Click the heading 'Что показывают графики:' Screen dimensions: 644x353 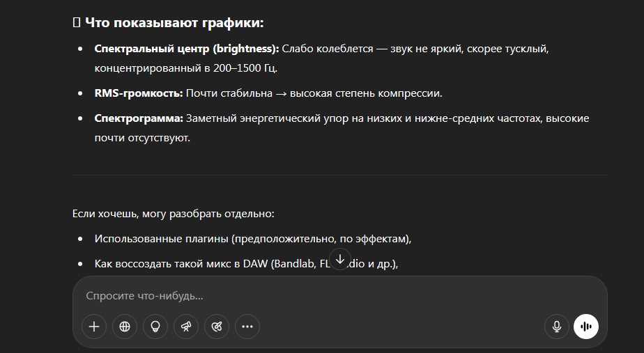tap(174, 22)
